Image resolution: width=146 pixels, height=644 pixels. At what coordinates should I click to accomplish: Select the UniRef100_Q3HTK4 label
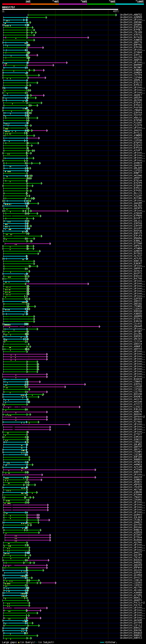(131, 113)
